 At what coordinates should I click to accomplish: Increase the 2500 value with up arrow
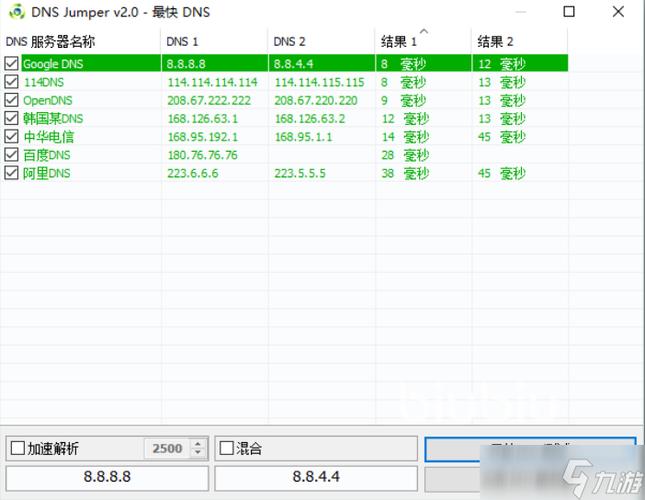tap(198, 444)
